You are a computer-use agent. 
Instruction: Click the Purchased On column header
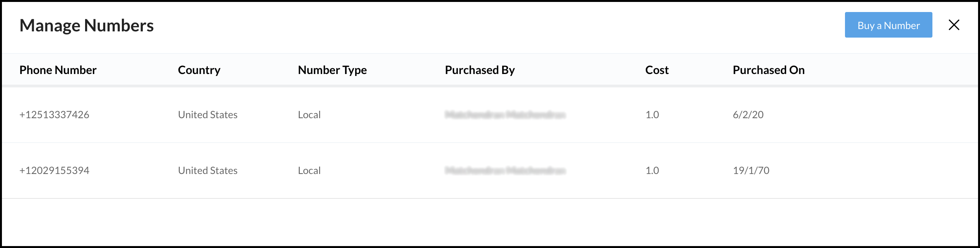[x=768, y=70]
